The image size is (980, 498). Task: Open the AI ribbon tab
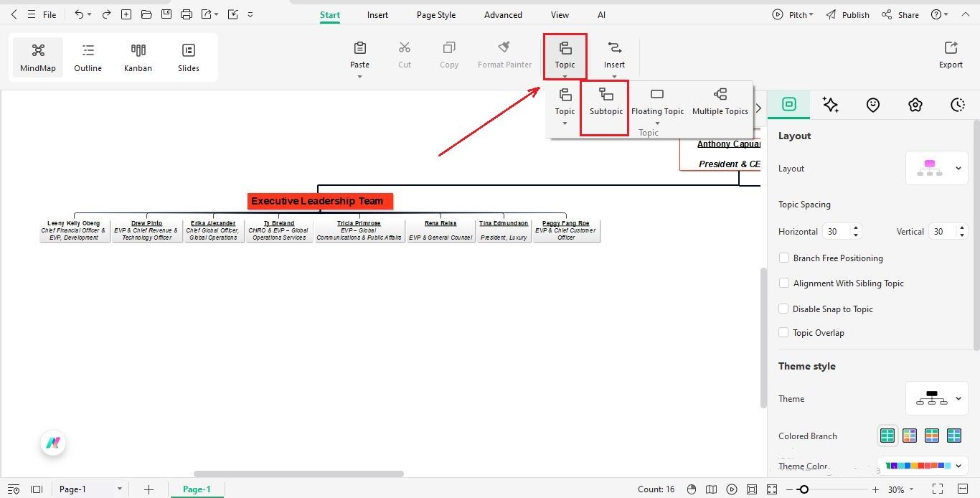tap(601, 14)
